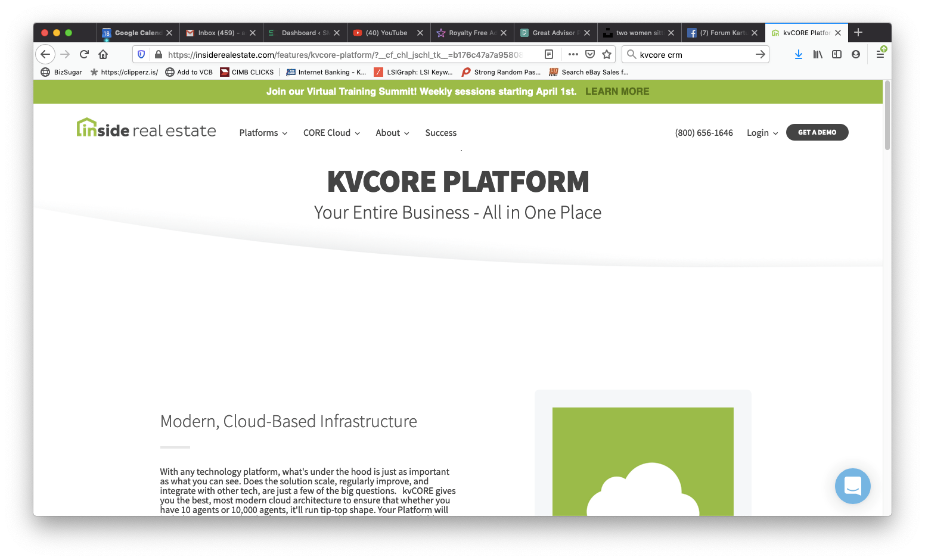
Task: Open the browser home page
Action: tap(103, 54)
